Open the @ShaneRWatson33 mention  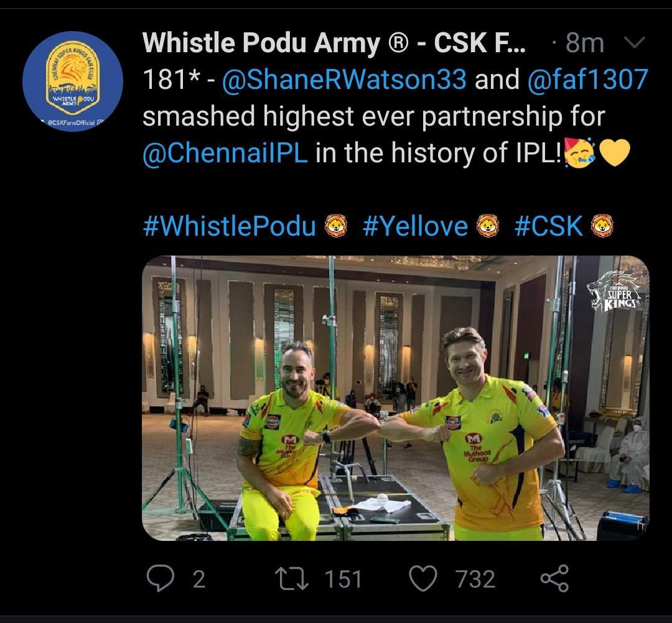coord(344,80)
